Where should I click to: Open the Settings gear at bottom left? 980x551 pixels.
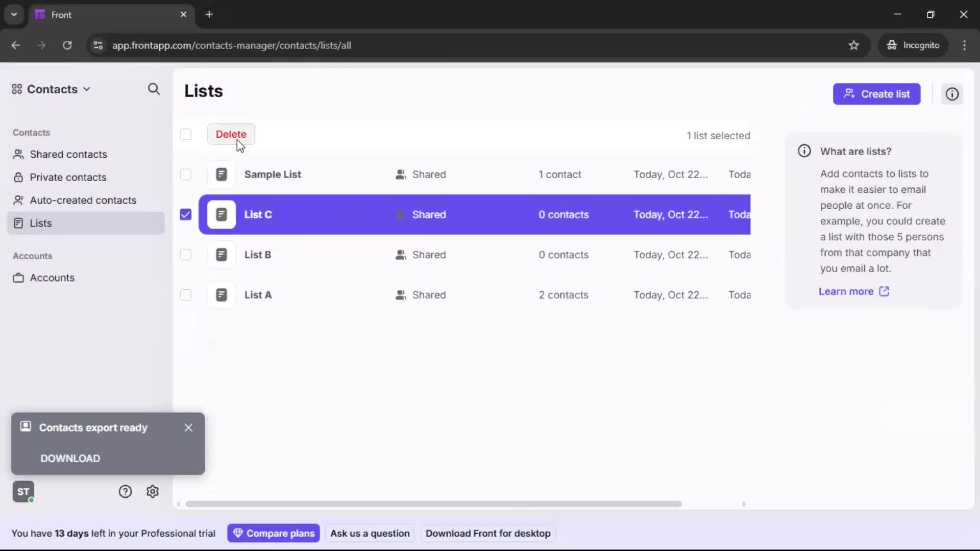click(153, 491)
